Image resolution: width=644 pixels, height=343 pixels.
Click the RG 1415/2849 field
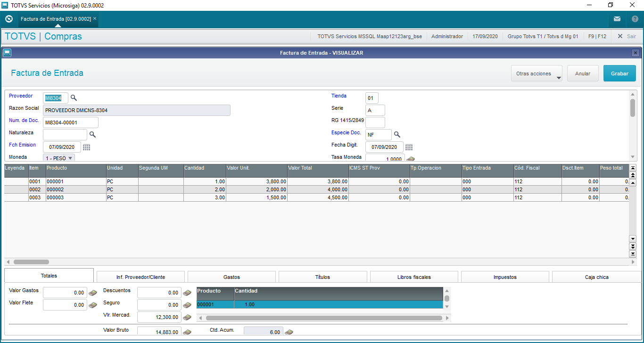(x=375, y=122)
